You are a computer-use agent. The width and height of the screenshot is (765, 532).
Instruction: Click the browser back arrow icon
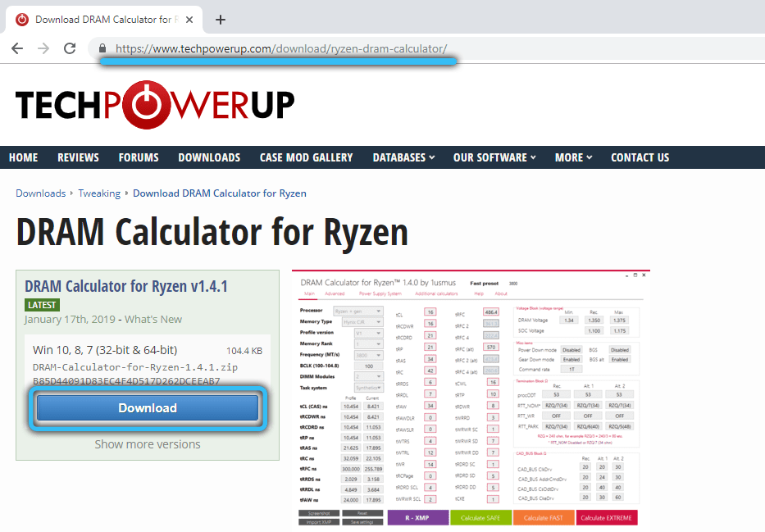click(x=16, y=48)
